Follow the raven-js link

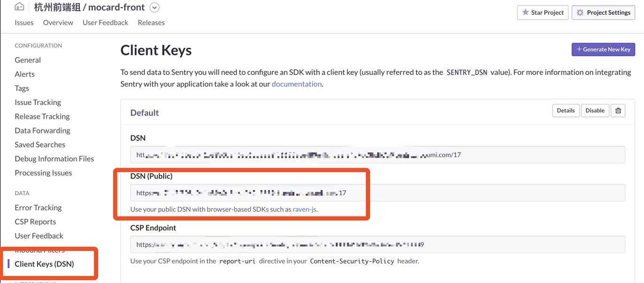[x=305, y=209]
